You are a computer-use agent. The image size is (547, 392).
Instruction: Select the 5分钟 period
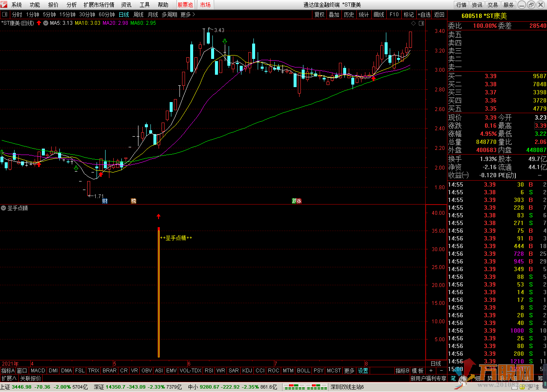click(x=49, y=15)
